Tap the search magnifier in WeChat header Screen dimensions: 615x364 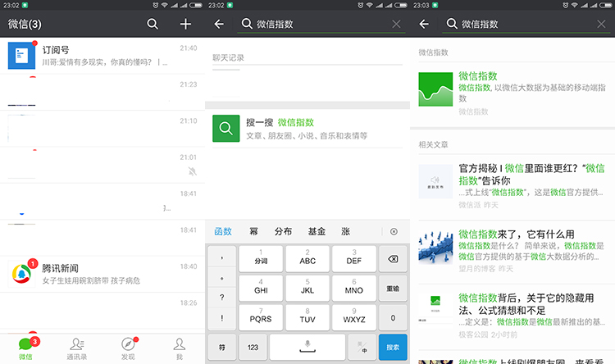(153, 24)
